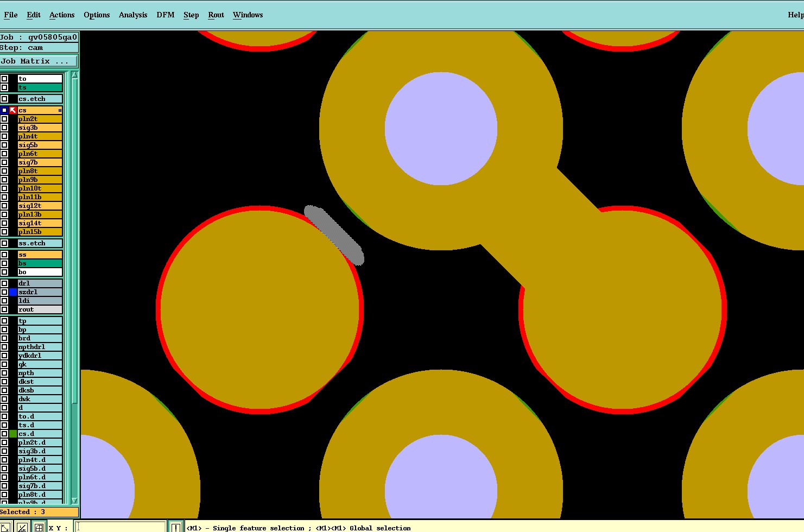Select the ydkdrl layer name
The width and height of the screenshot is (804, 532).
40,356
